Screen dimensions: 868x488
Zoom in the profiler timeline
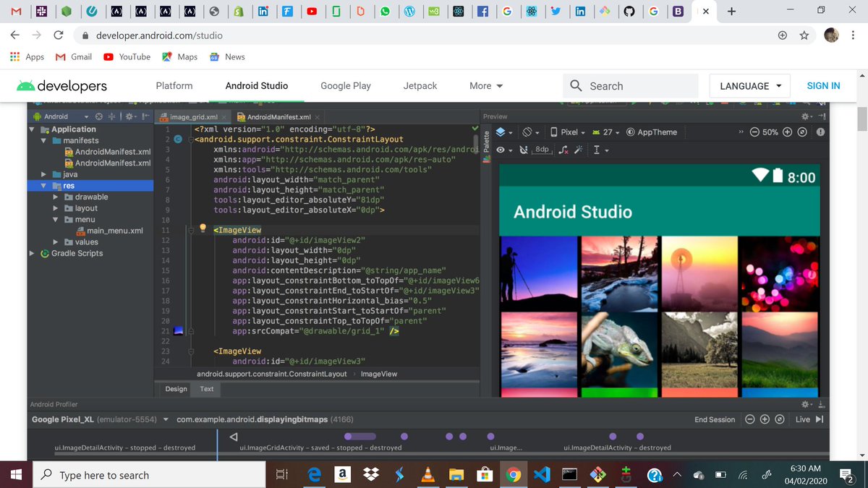click(x=765, y=419)
